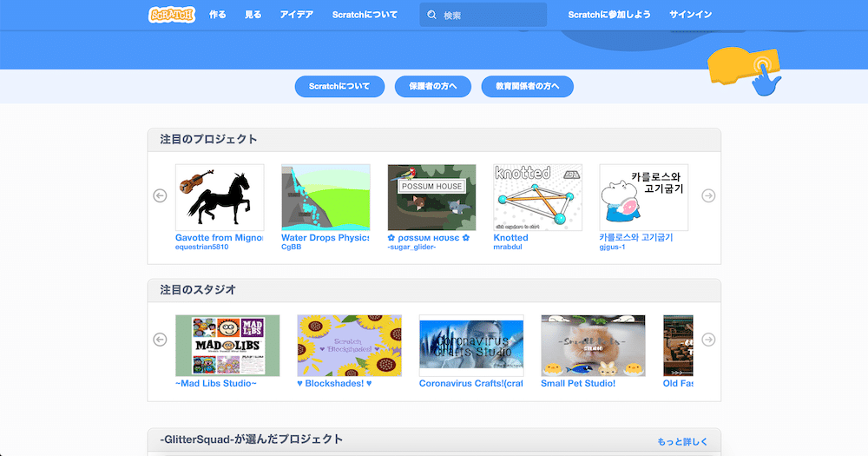Click the Scratchについて pill button
868x456 pixels.
pyautogui.click(x=339, y=87)
